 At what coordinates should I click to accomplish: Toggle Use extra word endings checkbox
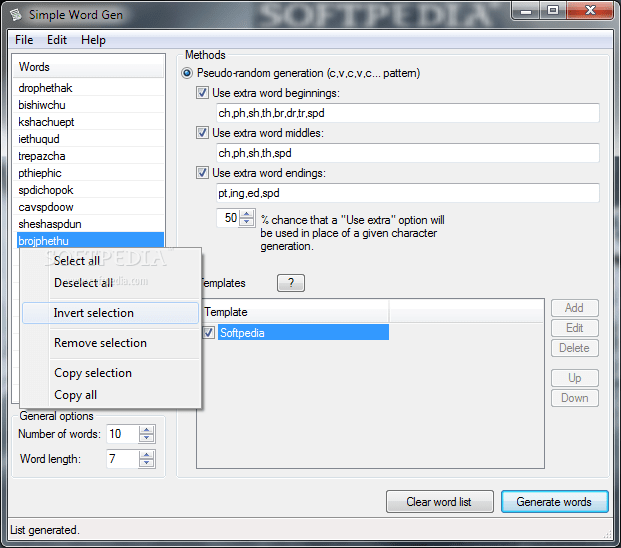tap(202, 173)
